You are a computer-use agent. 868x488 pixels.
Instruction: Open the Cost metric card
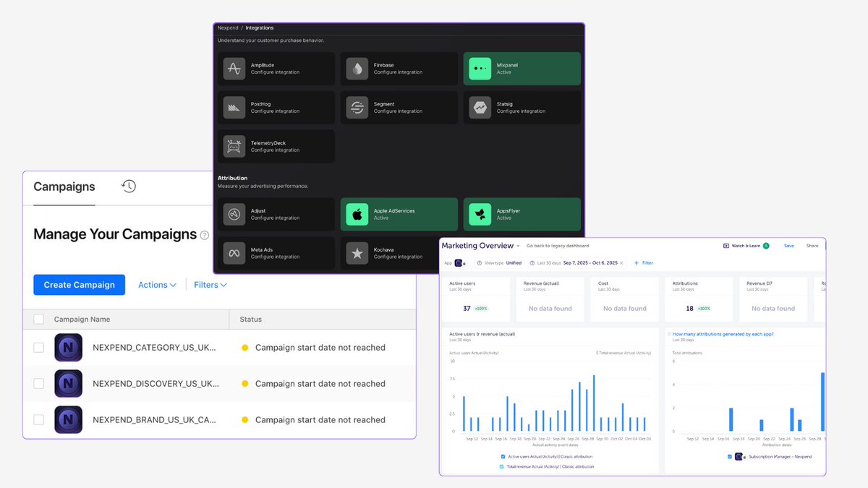click(x=625, y=299)
